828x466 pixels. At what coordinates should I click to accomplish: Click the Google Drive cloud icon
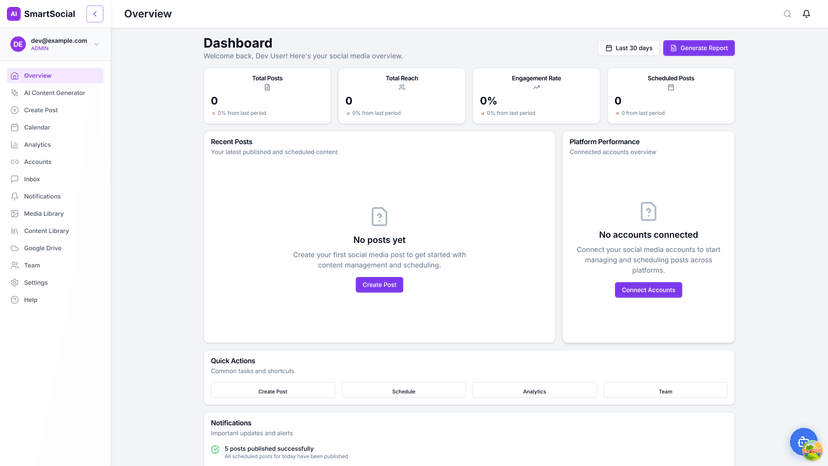click(15, 248)
